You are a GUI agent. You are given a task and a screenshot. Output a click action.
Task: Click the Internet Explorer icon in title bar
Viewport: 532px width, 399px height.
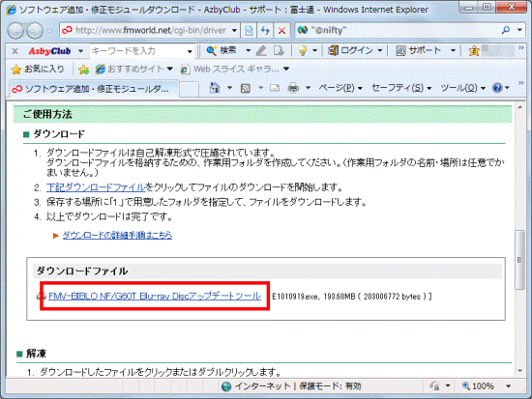(11, 10)
